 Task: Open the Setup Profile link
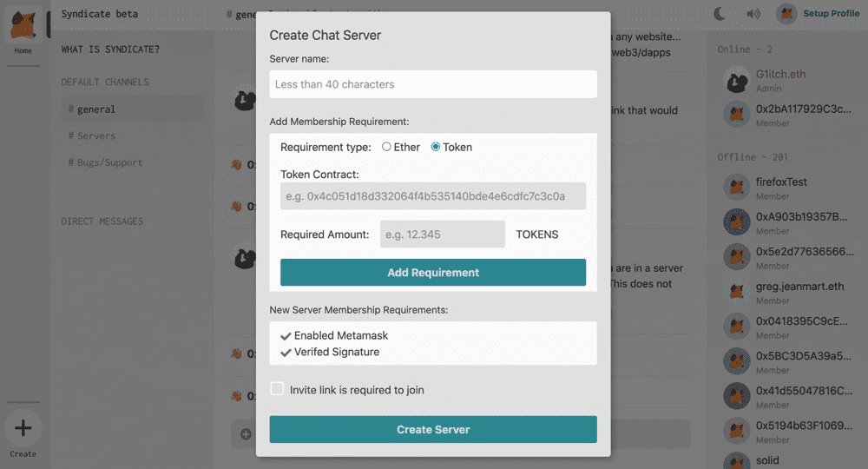coord(831,13)
